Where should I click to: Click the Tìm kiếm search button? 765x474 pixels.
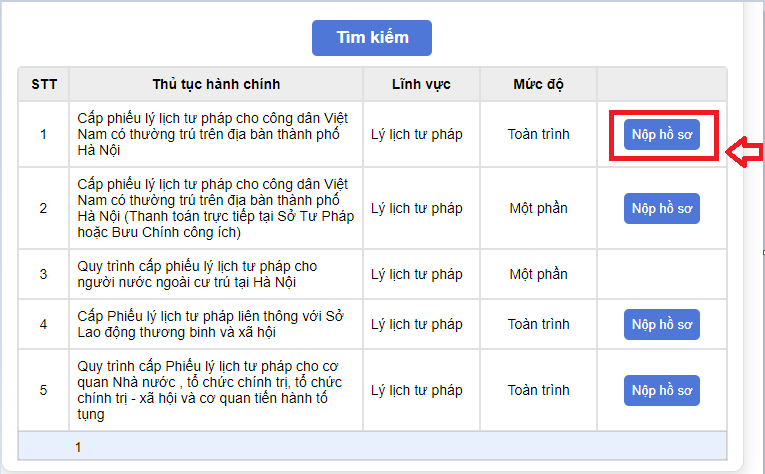[372, 38]
